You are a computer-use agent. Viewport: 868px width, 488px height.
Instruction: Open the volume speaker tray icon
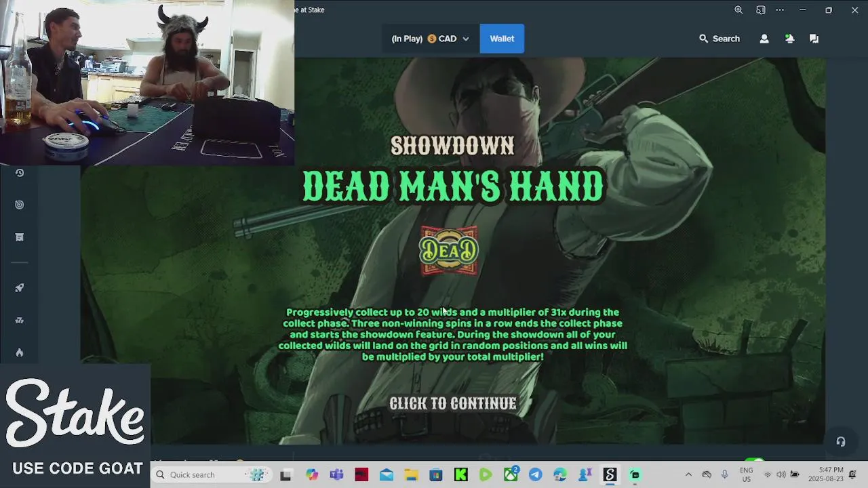781,474
